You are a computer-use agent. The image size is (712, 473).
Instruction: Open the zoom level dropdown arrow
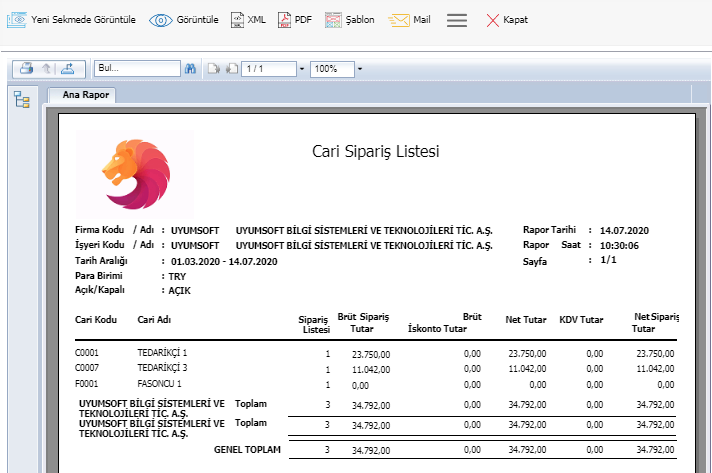[359, 69]
